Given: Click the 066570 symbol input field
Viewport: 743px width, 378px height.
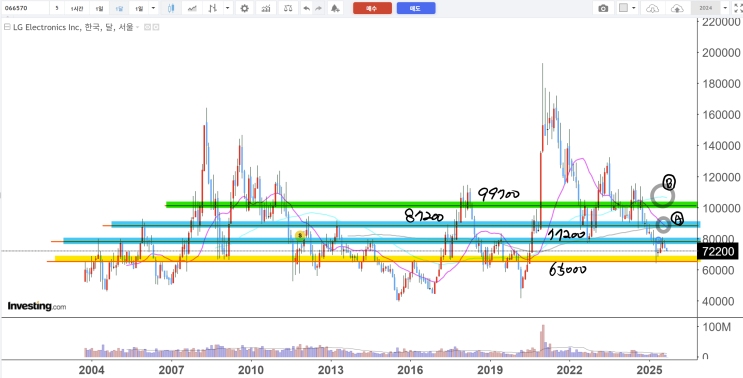Looking at the screenshot, I should (25, 8).
